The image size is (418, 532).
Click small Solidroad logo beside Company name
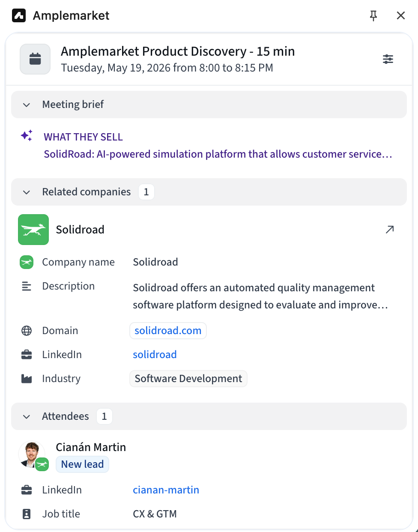27,262
